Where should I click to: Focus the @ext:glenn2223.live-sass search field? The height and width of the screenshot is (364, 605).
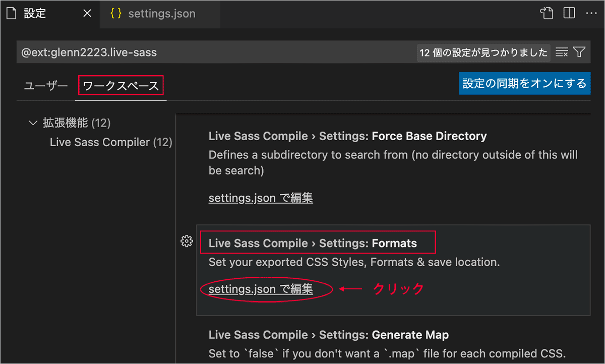pos(212,52)
